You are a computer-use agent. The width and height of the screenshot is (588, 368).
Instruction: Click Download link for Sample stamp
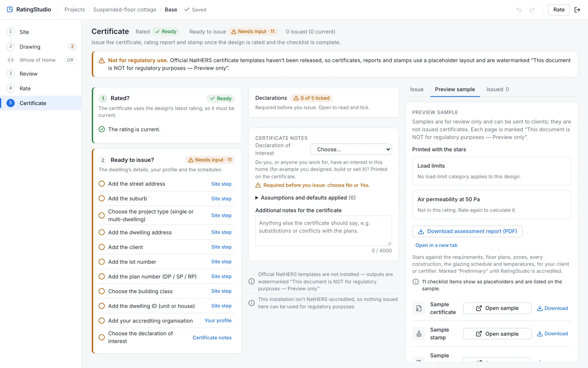[552, 334]
